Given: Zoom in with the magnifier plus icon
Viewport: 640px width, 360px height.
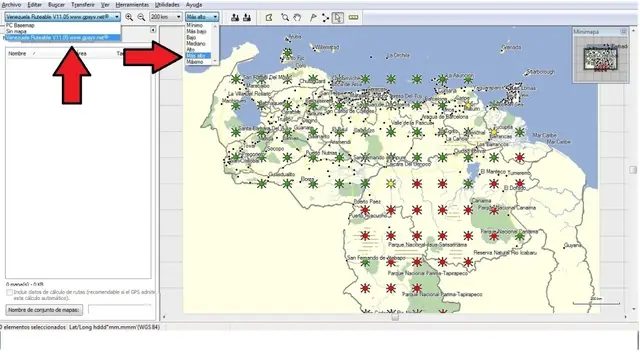Looking at the screenshot, I should [x=129, y=17].
